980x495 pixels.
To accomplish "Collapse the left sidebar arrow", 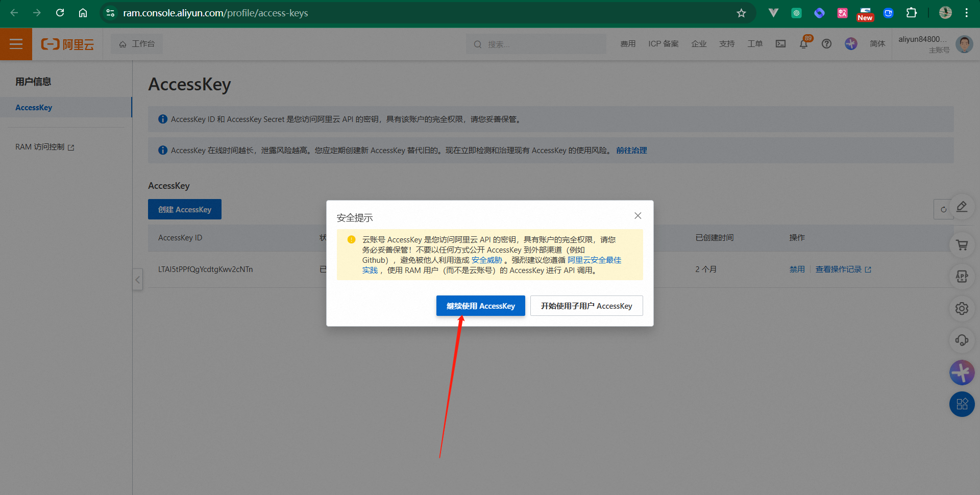I will (x=137, y=280).
